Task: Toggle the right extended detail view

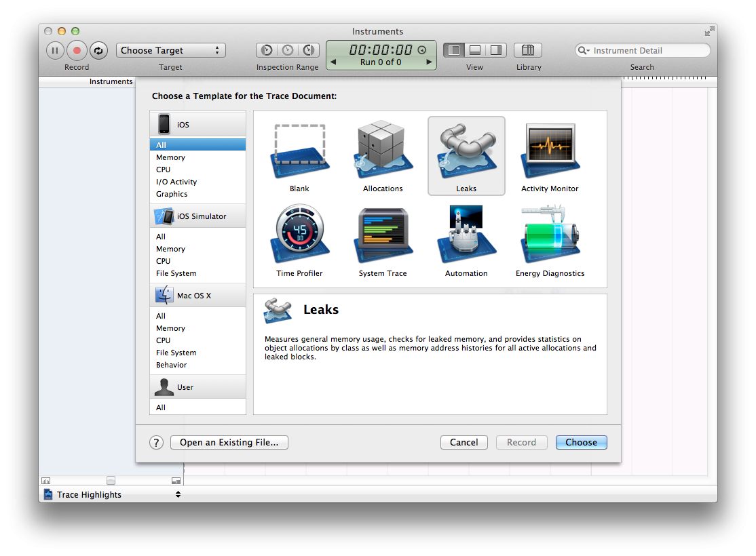Action: click(x=496, y=50)
